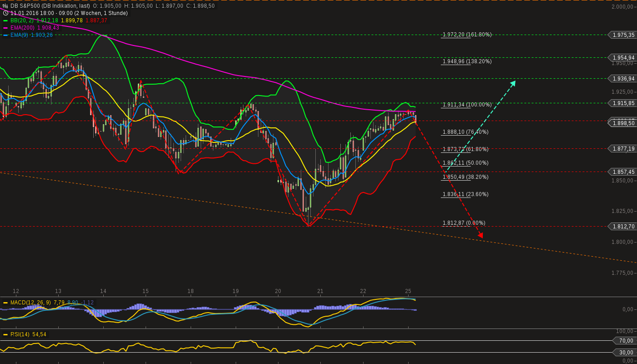Click the EMA(200) value 1.908,43
This screenshot has width=637, height=364.
point(48,28)
